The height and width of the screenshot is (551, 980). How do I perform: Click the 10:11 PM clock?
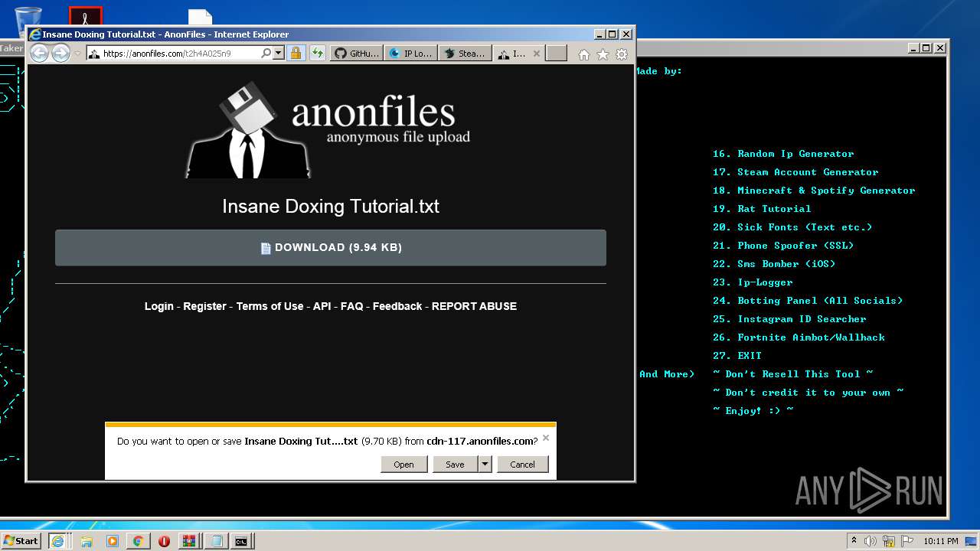(940, 541)
